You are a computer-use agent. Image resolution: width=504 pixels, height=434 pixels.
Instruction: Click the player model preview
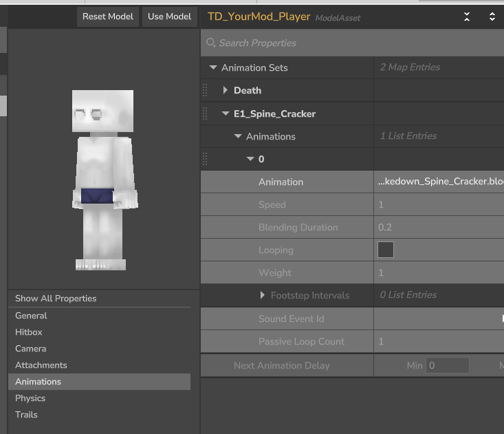point(104,180)
